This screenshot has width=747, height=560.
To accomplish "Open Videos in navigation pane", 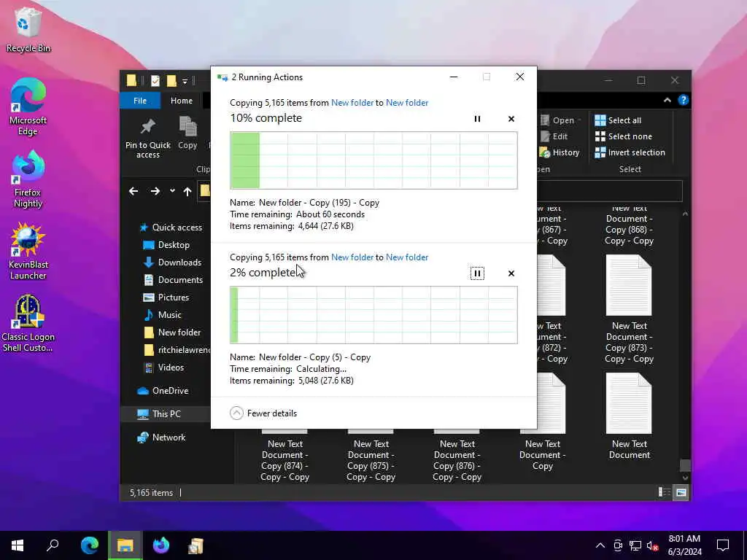I will pyautogui.click(x=164, y=367).
